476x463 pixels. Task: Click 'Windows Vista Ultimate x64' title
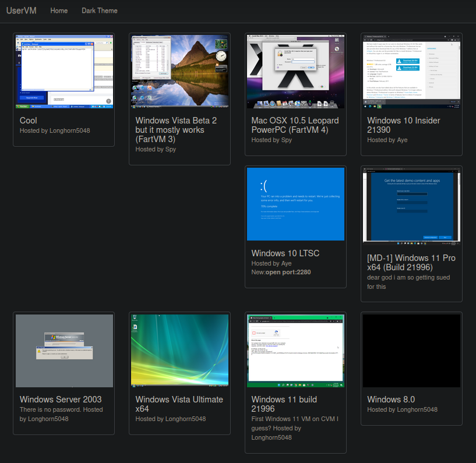coord(179,404)
